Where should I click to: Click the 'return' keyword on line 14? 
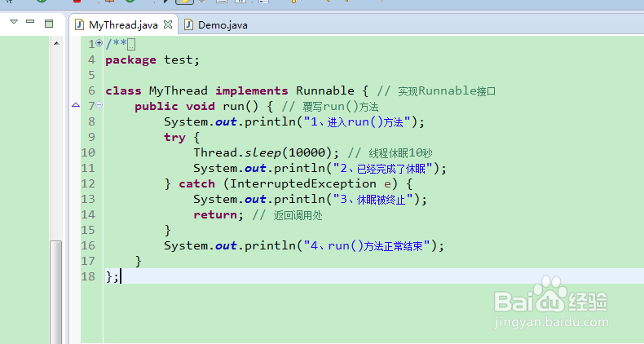[215, 214]
